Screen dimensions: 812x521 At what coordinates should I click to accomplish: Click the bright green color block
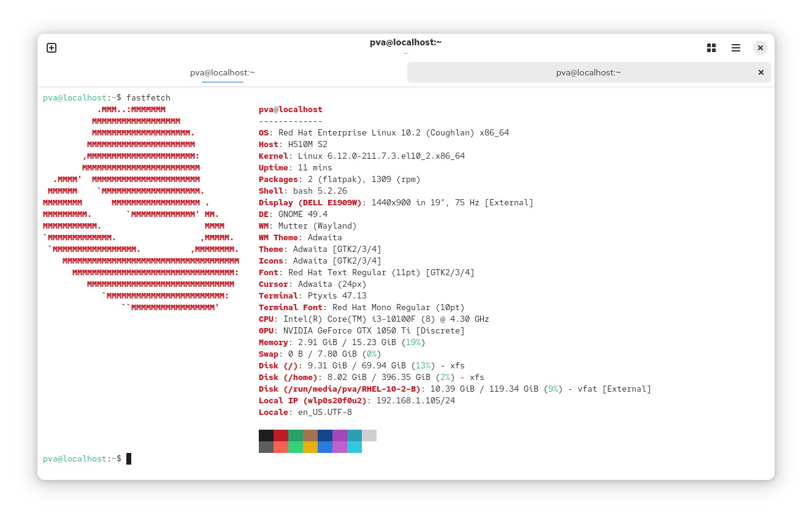pos(296,447)
